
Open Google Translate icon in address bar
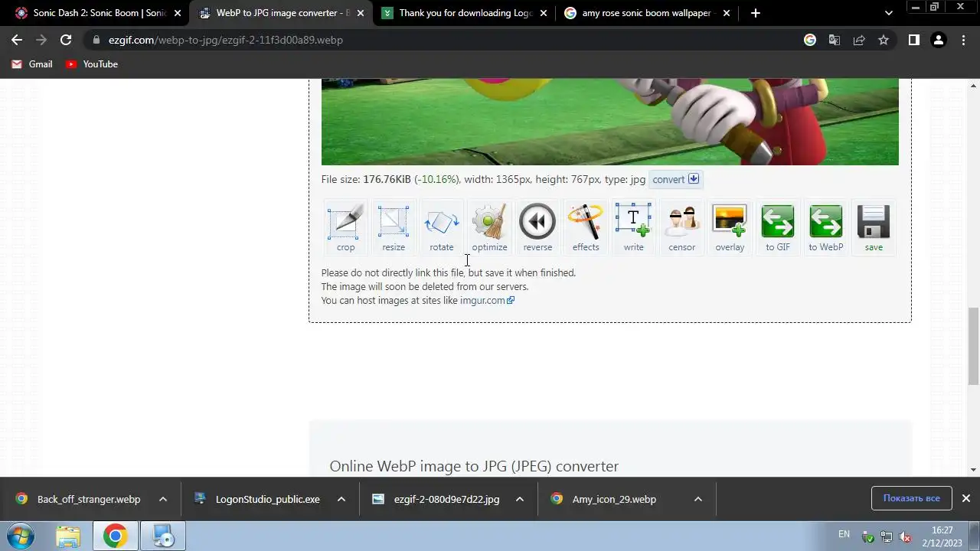coord(835,40)
